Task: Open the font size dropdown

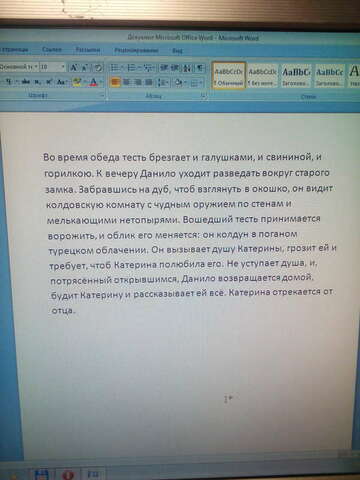Action: click(63, 67)
